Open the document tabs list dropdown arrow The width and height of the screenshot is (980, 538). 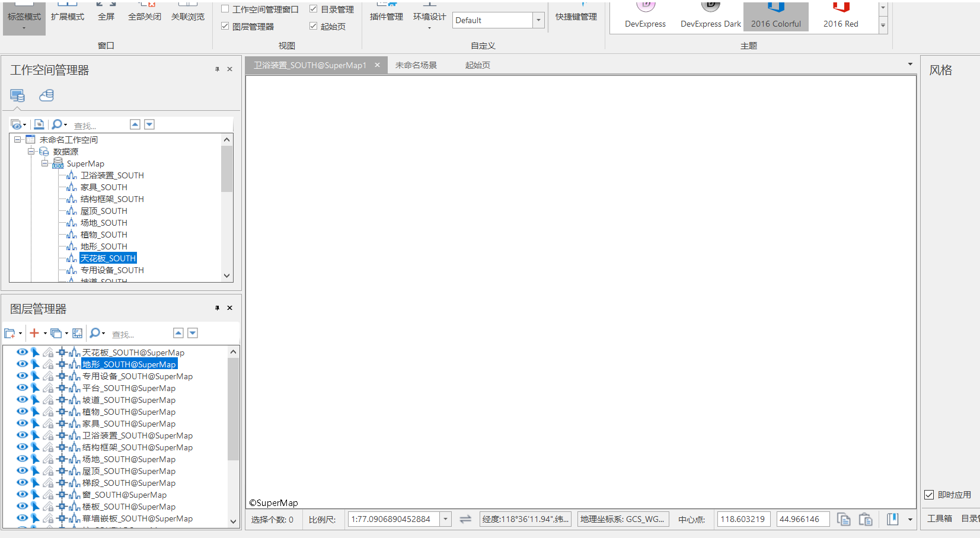point(910,64)
